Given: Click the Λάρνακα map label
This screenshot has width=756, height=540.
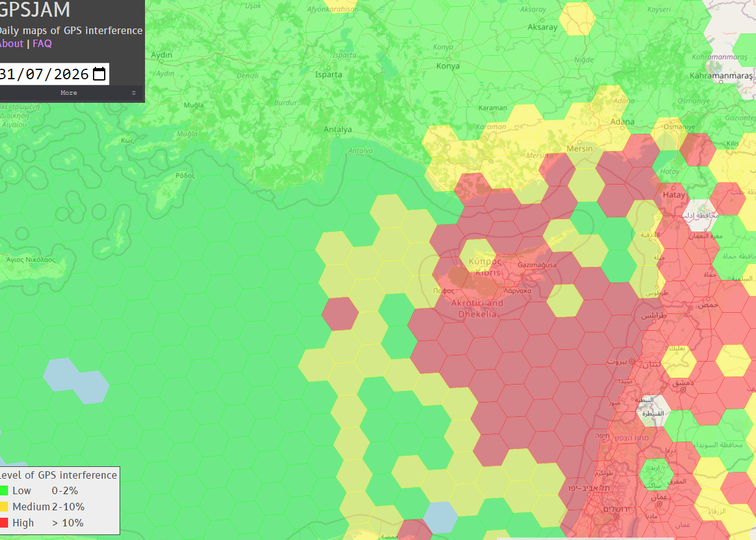Looking at the screenshot, I should click(517, 290).
